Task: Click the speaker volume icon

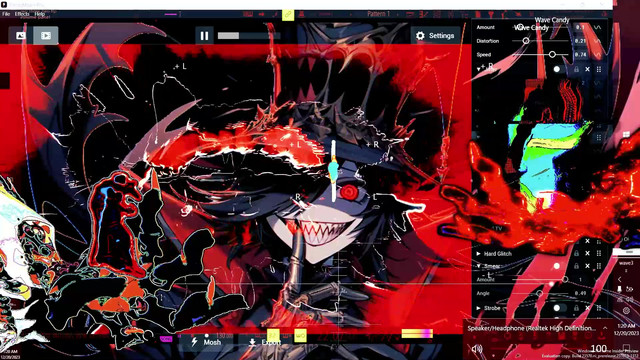Action: click(x=476, y=349)
